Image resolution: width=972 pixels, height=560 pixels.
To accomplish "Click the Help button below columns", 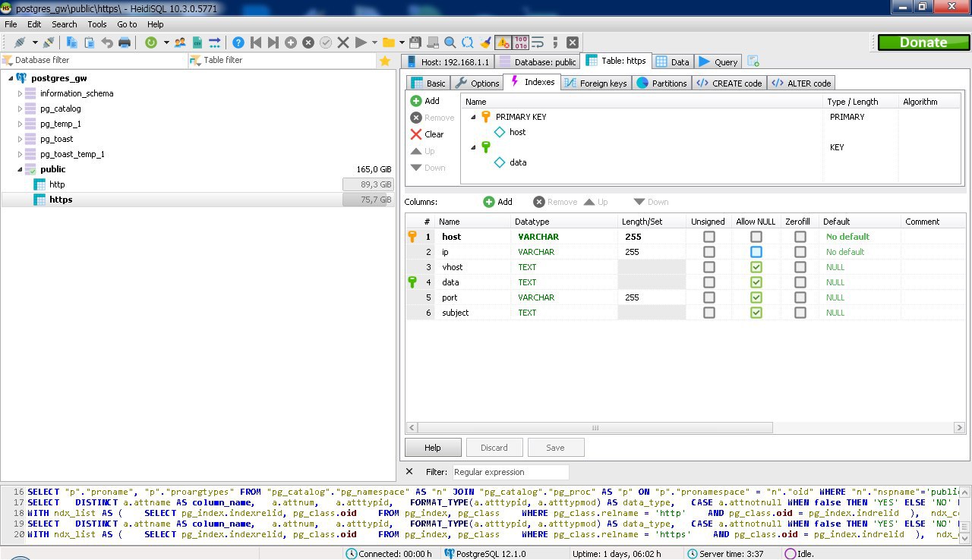I will point(433,448).
